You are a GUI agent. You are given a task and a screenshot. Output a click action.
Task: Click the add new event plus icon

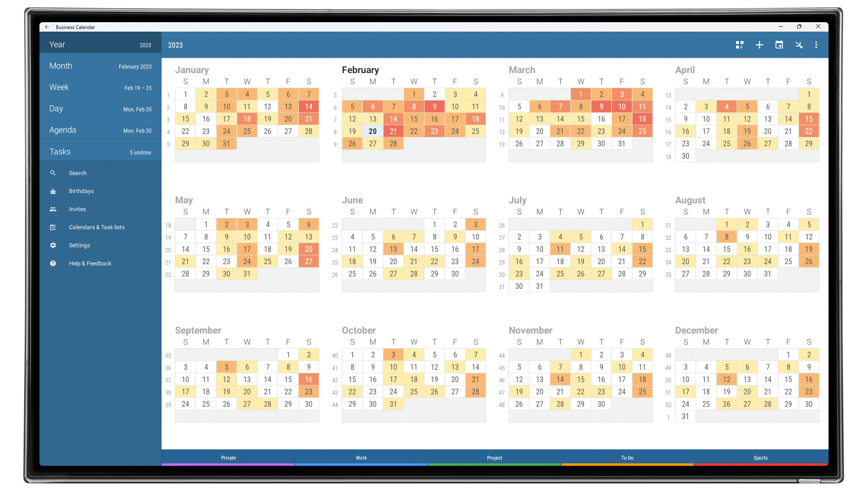coord(759,45)
